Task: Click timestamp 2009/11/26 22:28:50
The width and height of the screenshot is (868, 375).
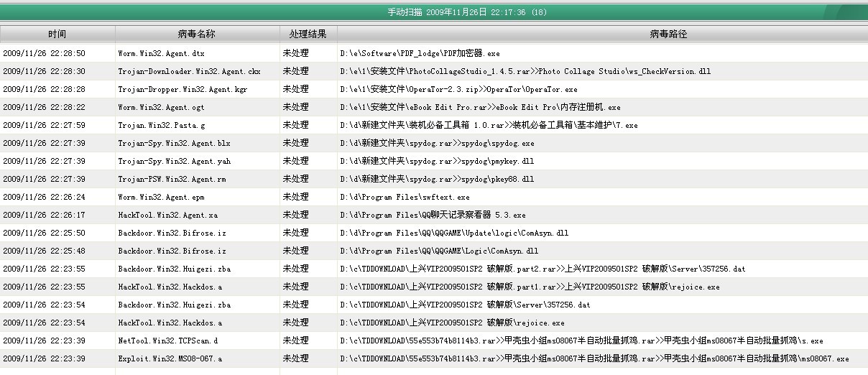Action: [x=44, y=53]
